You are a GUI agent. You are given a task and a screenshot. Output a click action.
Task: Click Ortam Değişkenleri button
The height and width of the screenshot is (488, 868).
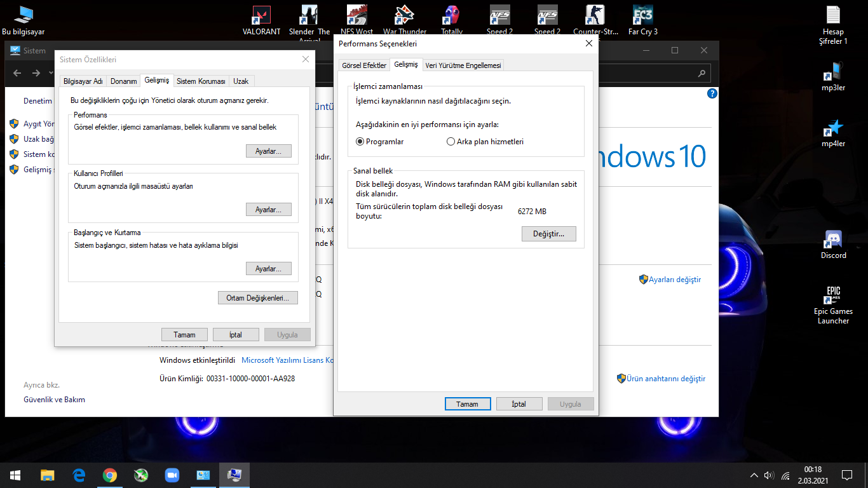[257, 297]
